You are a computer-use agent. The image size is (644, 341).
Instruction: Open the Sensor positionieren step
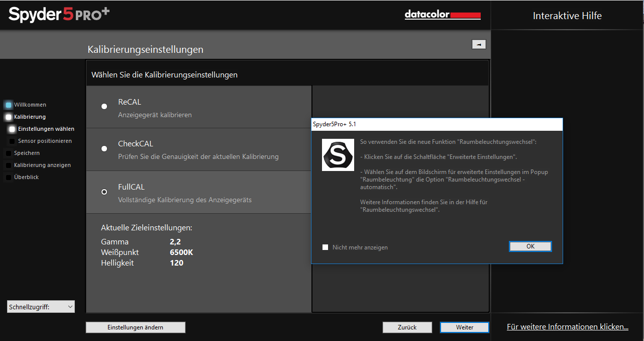[x=45, y=141]
